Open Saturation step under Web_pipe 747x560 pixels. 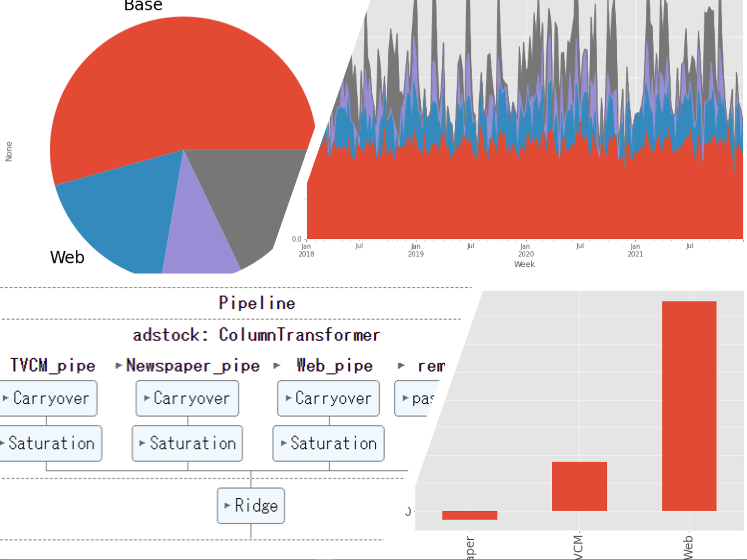coord(328,443)
